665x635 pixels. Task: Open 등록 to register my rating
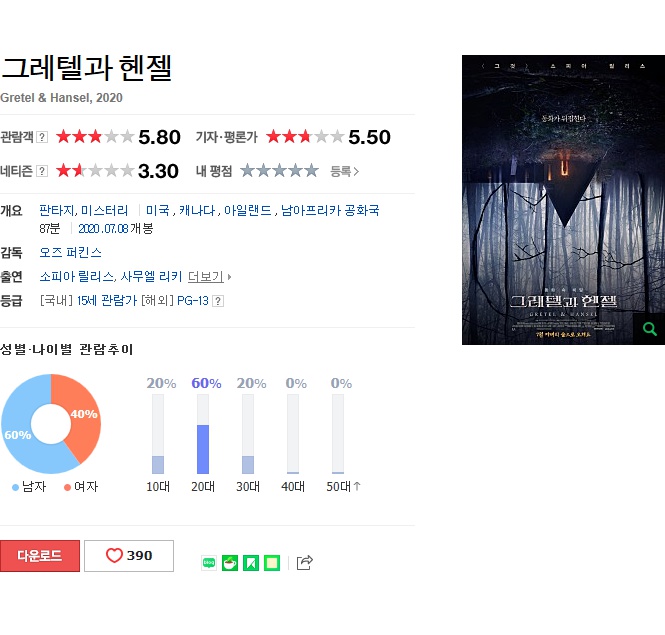344,171
